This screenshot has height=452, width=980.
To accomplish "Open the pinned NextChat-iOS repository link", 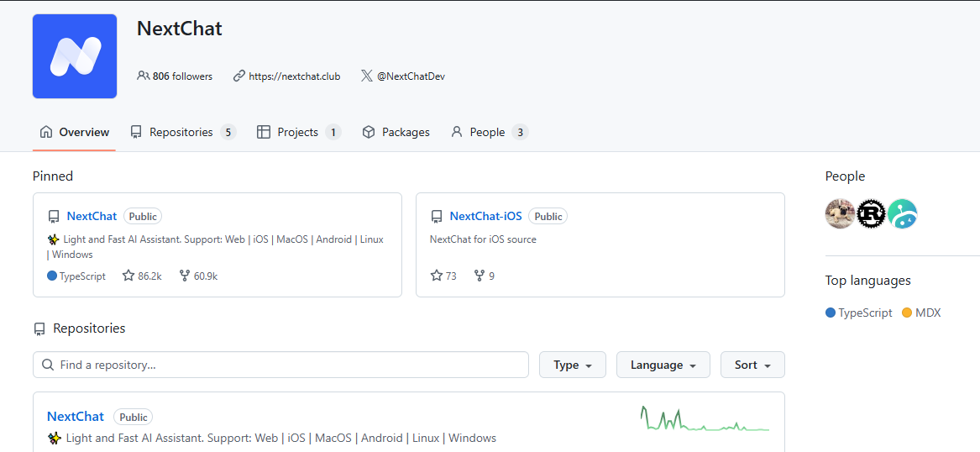I will 485,216.
